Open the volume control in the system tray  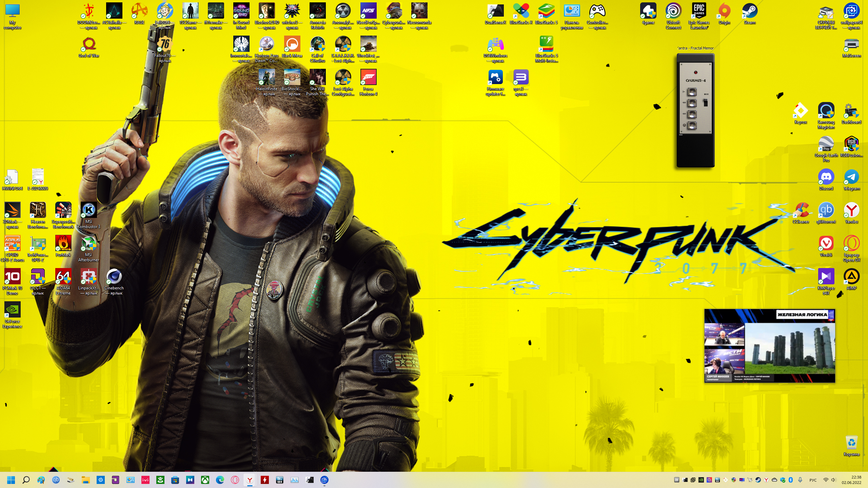tap(833, 480)
